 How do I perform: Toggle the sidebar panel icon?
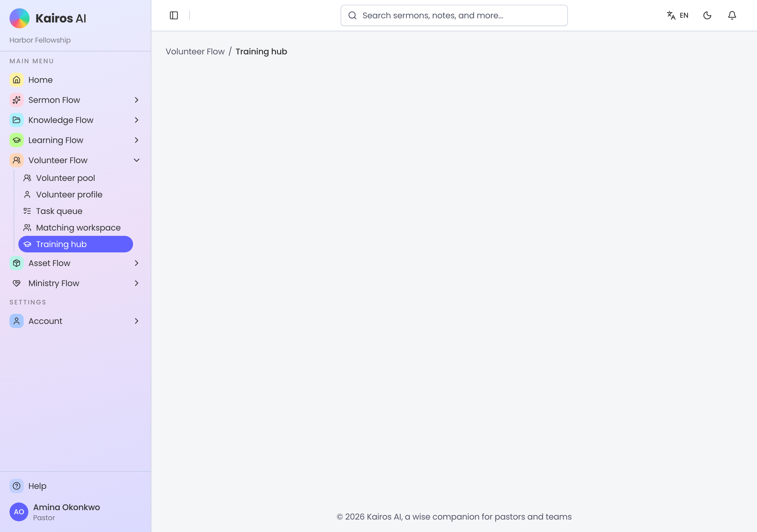tap(174, 15)
